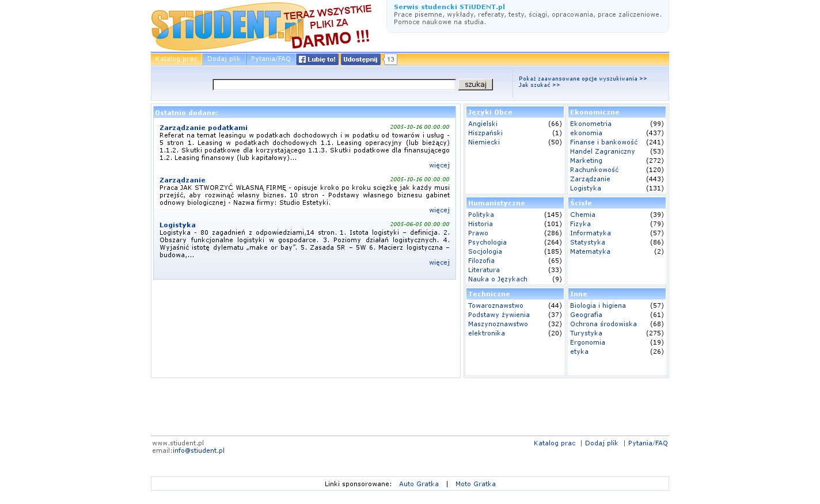Open the 'Informatyka' category
This screenshot has height=504, width=820.
590,233
